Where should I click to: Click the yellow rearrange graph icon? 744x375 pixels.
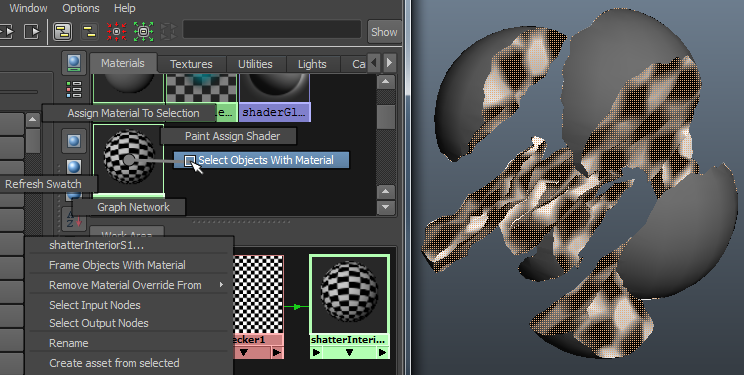tap(89, 31)
